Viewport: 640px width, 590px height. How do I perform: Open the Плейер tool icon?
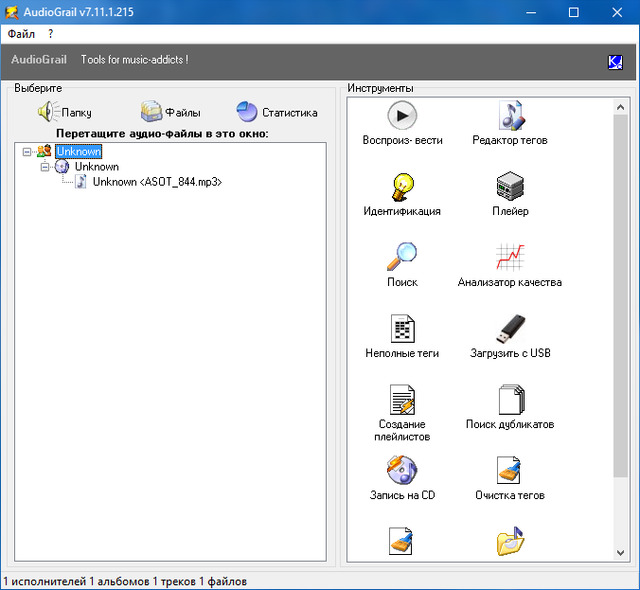pos(510,187)
